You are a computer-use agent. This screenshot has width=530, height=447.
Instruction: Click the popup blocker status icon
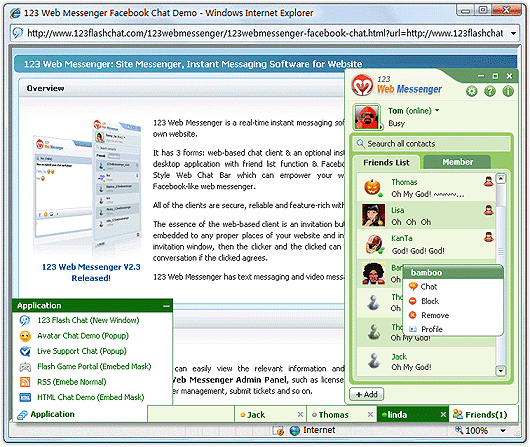click(278, 430)
